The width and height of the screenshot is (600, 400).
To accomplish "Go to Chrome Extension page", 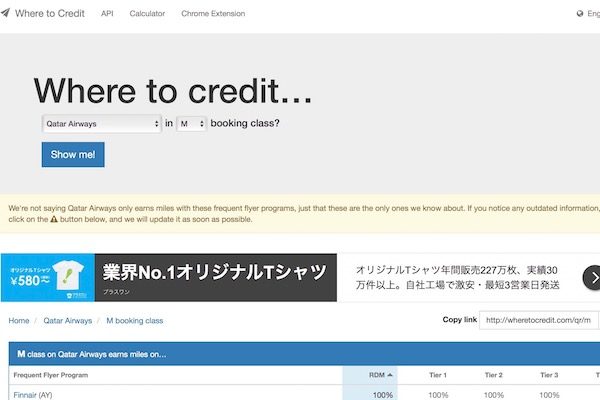I will 213,13.
